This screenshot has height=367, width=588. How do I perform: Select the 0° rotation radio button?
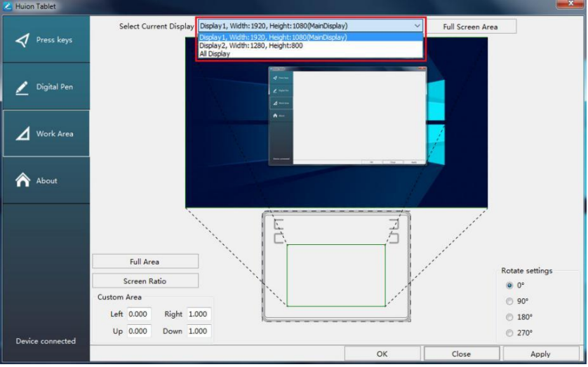click(x=509, y=286)
